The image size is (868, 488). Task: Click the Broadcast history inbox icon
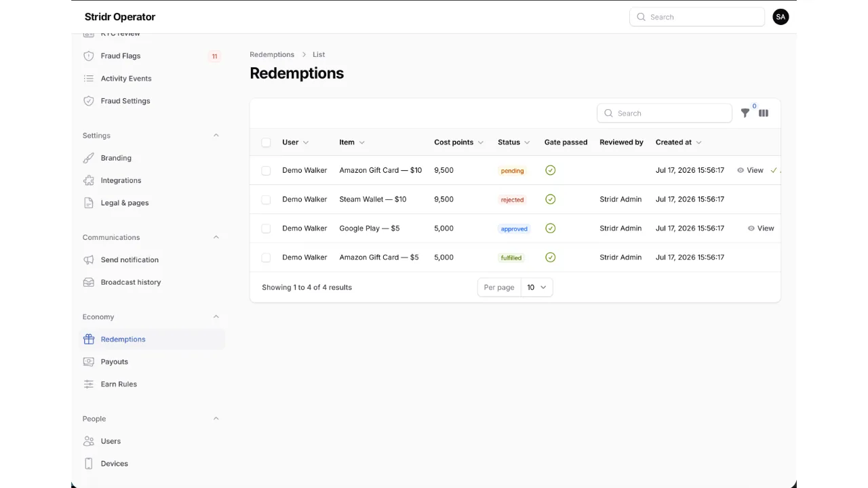88,282
